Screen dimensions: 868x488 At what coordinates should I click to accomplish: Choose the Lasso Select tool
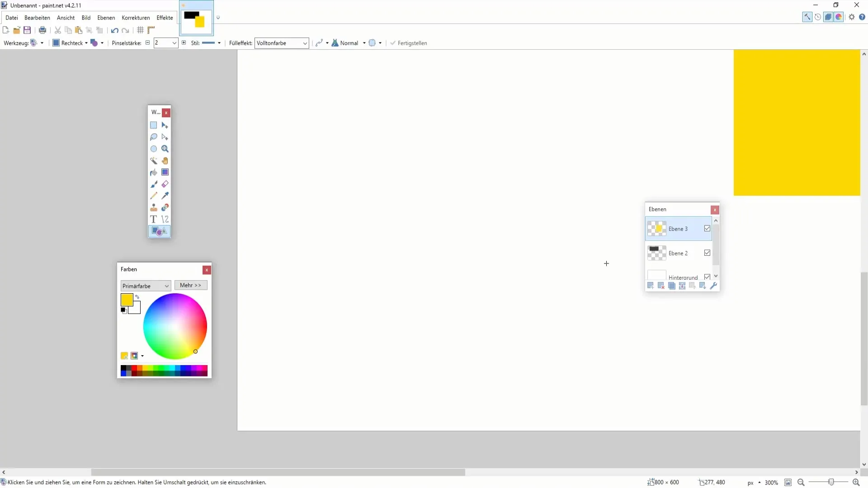pyautogui.click(x=154, y=137)
